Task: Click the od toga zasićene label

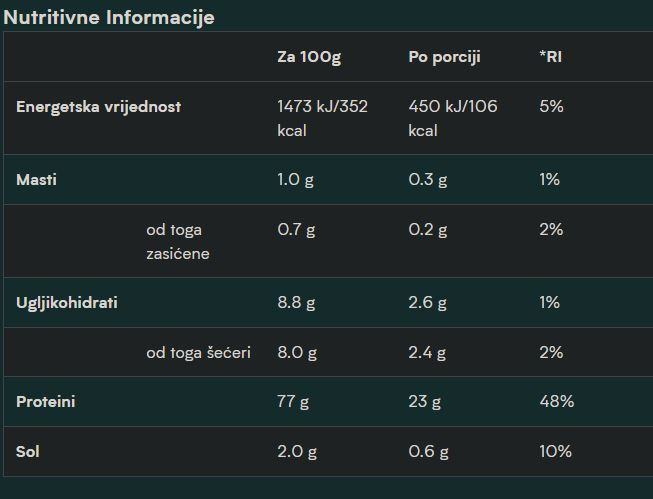Action: tap(178, 241)
